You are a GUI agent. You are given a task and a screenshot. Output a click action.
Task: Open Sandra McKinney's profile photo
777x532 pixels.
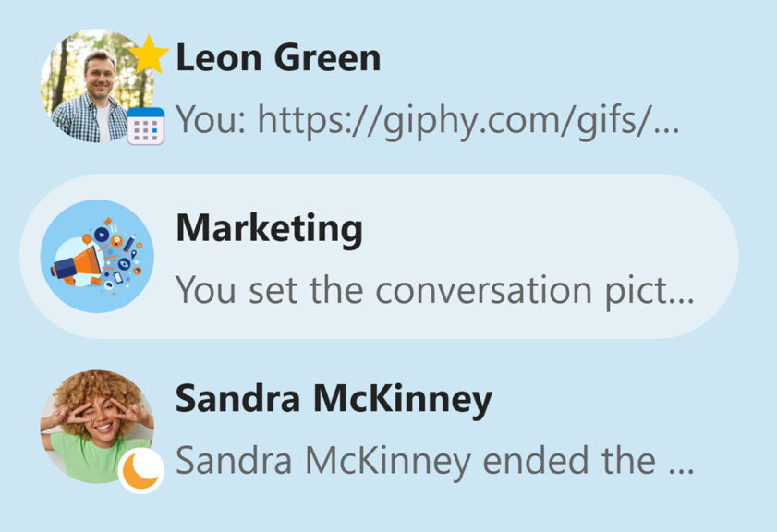[x=97, y=427]
